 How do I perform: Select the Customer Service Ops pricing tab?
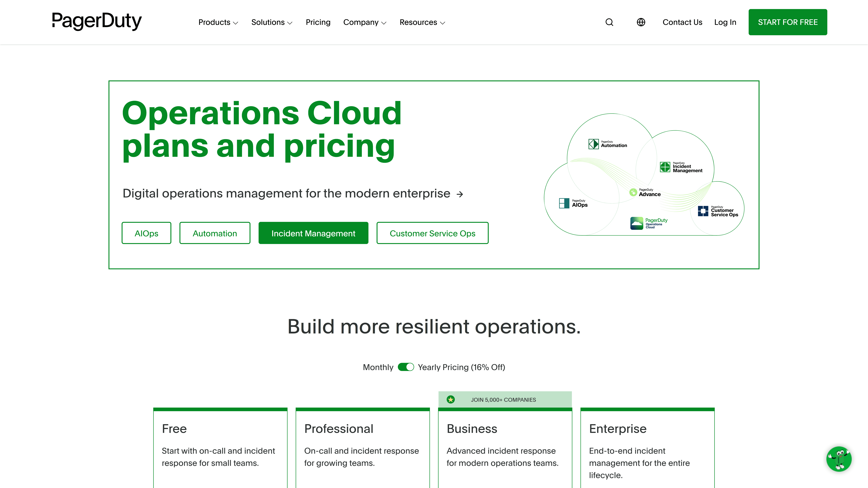[433, 233]
